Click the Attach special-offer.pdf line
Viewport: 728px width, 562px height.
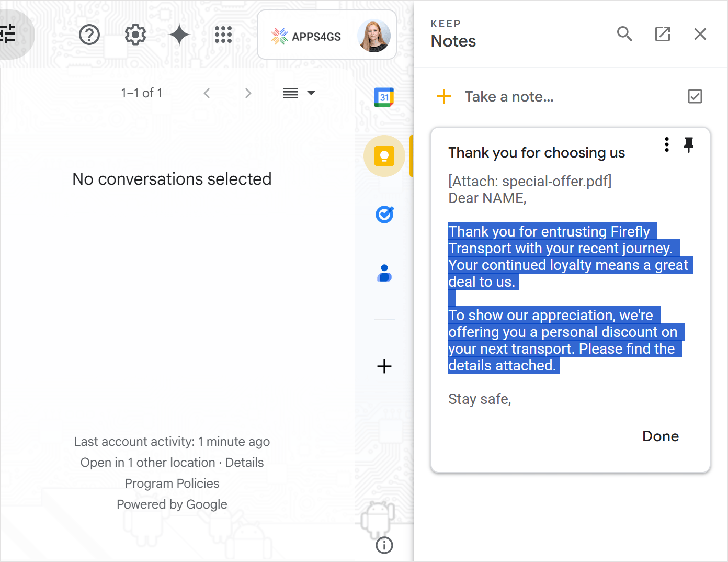530,182
